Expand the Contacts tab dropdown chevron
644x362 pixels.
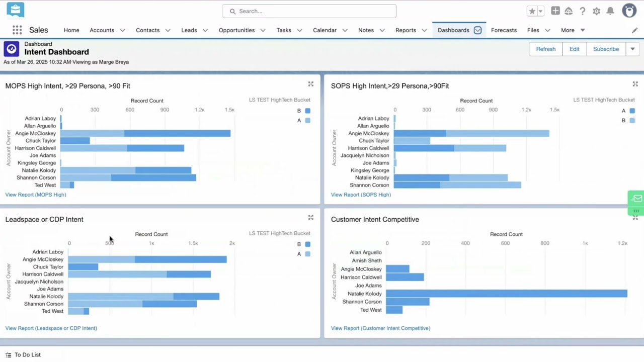pyautogui.click(x=168, y=30)
